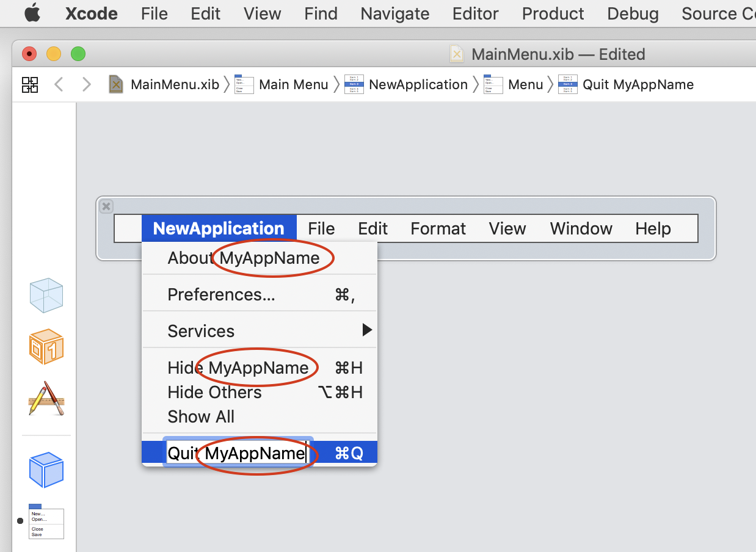Open the Apple menu
Image resolution: width=756 pixels, height=552 pixels.
point(32,13)
